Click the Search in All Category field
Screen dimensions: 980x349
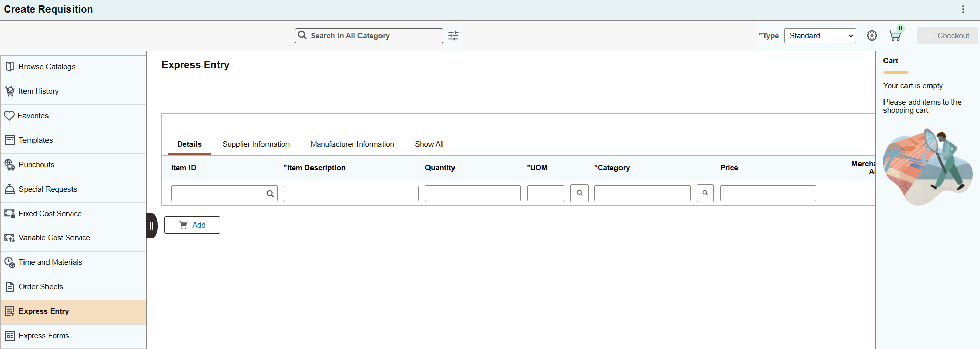click(369, 36)
